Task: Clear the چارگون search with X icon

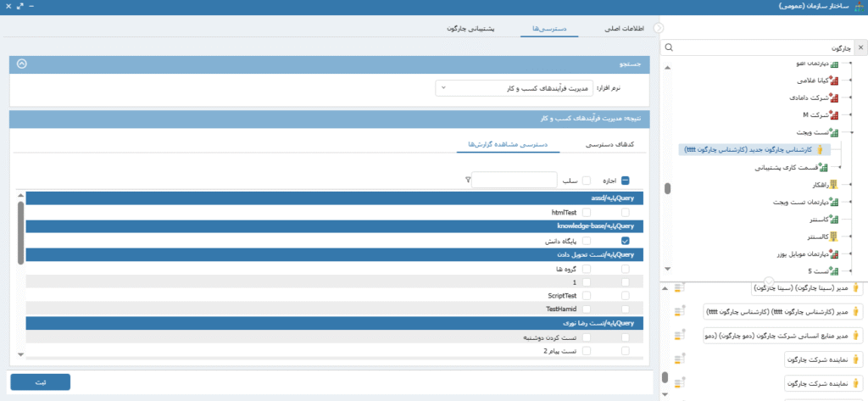Action: [x=860, y=47]
